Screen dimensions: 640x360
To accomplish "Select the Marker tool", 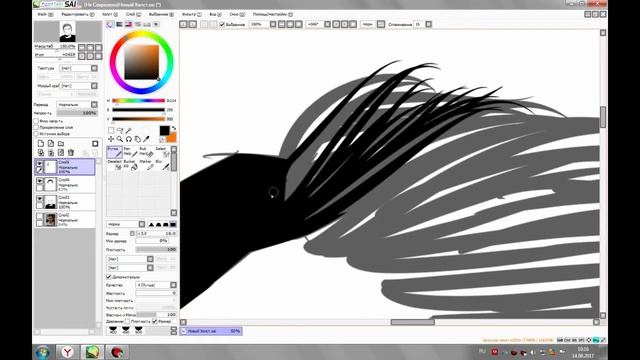I will click(146, 164).
